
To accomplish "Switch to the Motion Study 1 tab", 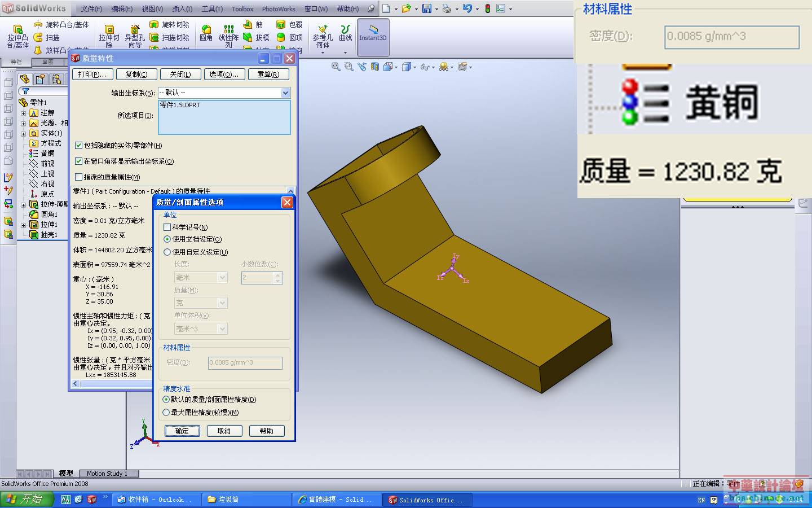I will 107,474.
